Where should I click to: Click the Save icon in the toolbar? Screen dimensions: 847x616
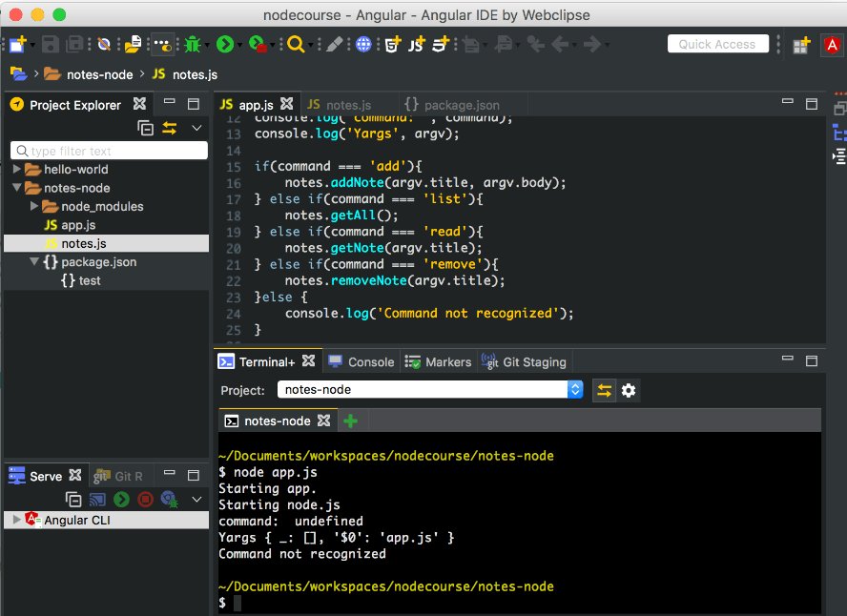coord(51,44)
